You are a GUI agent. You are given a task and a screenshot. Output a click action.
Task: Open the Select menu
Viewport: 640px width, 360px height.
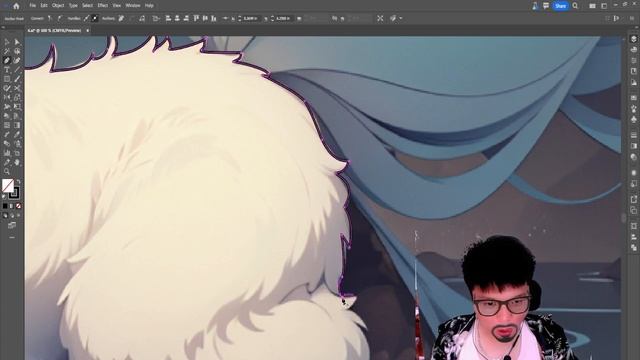87,6
